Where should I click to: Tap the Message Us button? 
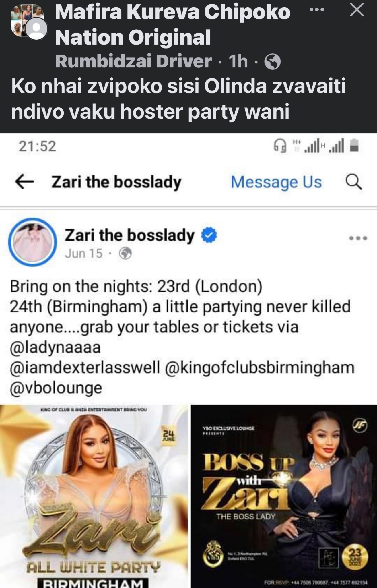(276, 182)
